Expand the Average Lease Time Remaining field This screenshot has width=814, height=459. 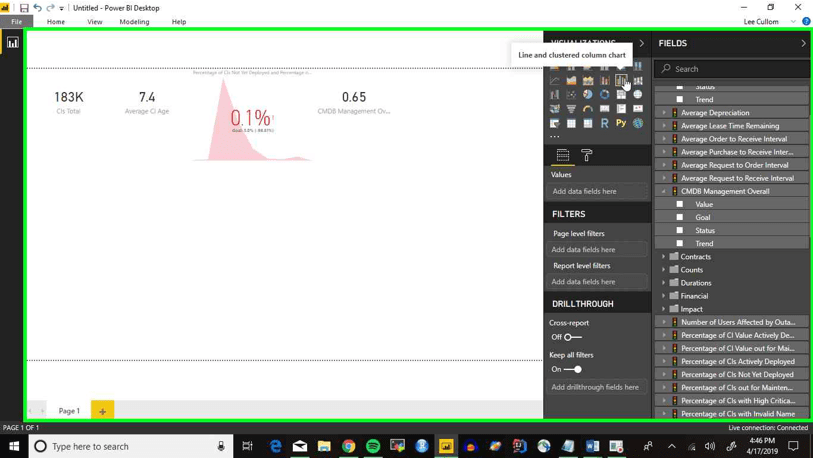point(663,126)
